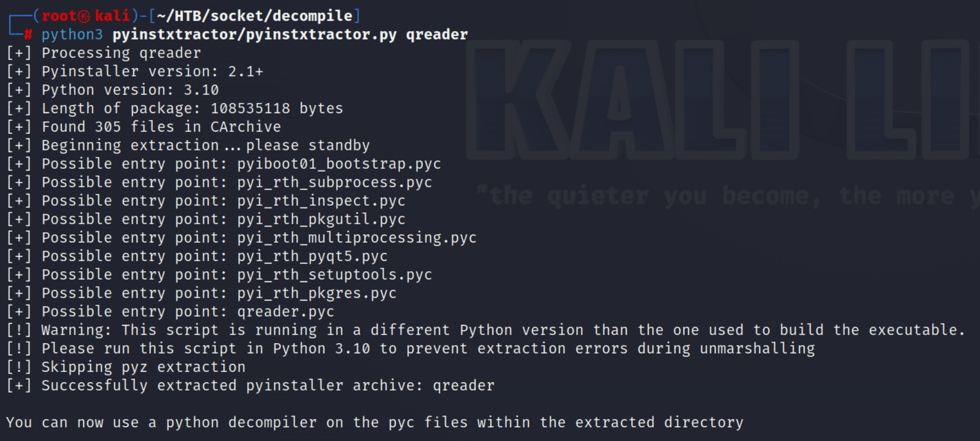Click the Successfully extracted pyinstaller archive line
The image size is (980, 441).
pos(250,386)
